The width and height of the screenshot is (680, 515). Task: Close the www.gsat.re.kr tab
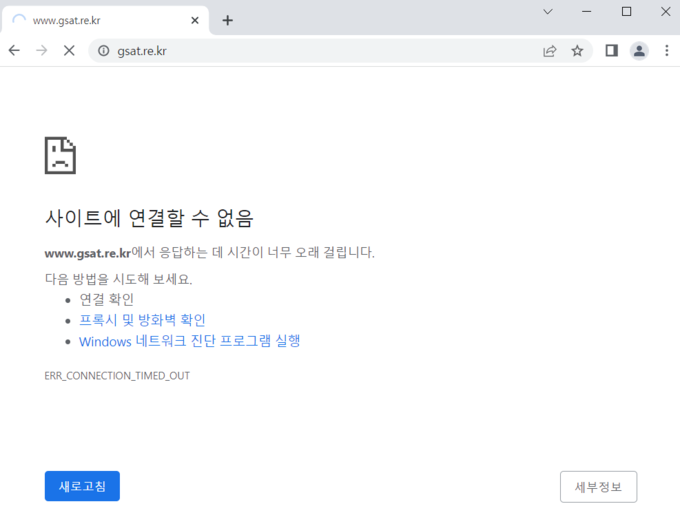[x=195, y=20]
